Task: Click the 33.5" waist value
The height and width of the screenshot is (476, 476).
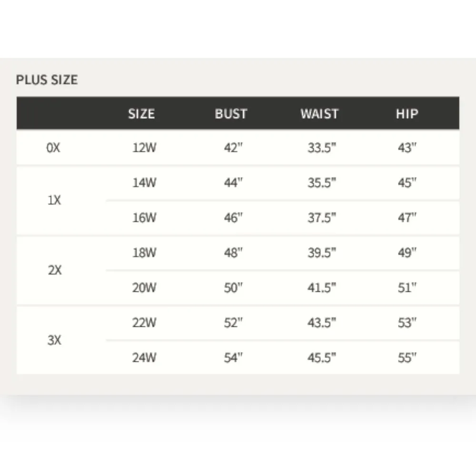Action: 322,148
